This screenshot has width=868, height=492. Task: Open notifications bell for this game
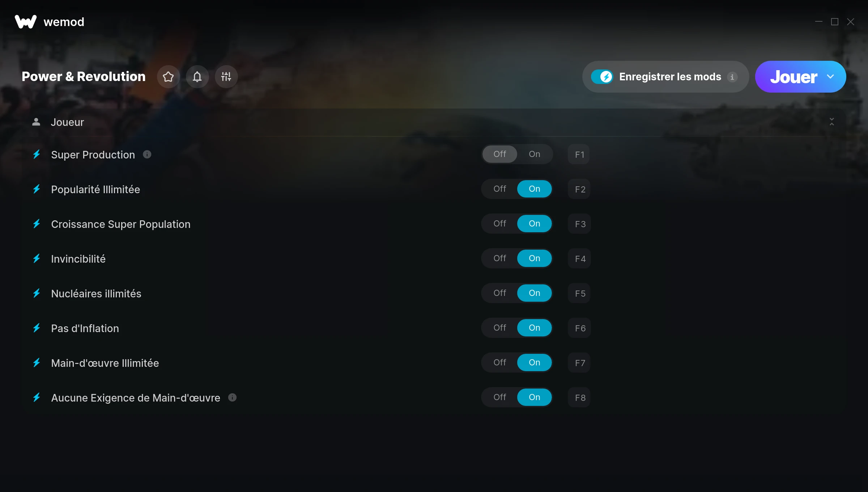point(197,77)
